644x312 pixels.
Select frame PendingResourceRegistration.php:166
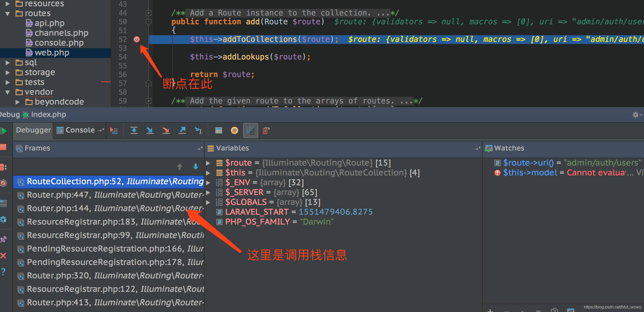109,249
